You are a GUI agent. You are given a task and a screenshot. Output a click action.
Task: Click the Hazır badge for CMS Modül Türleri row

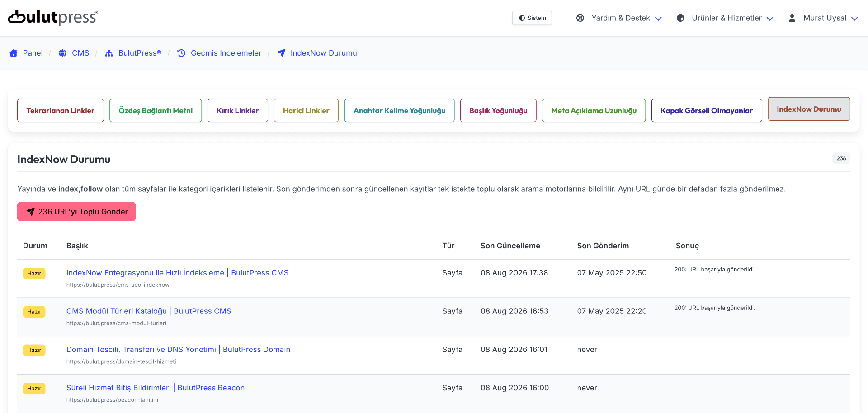34,312
